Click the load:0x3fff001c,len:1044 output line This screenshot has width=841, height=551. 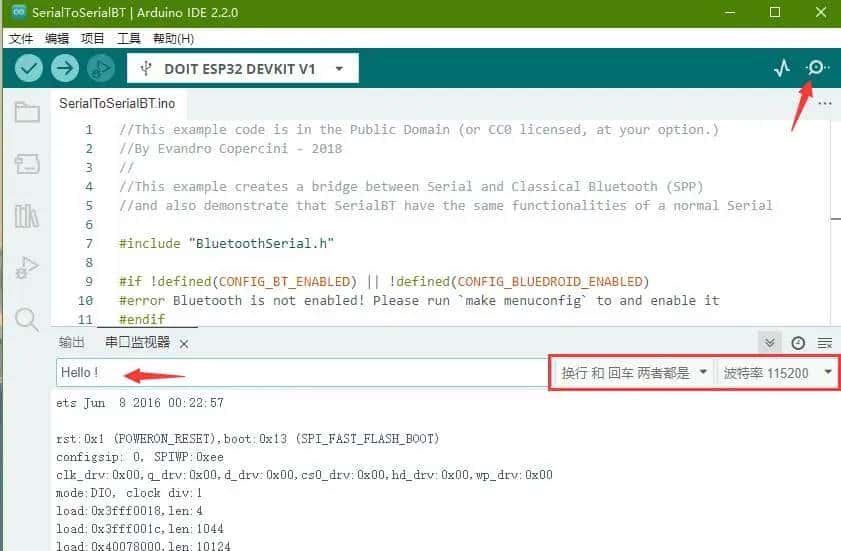(x=139, y=529)
